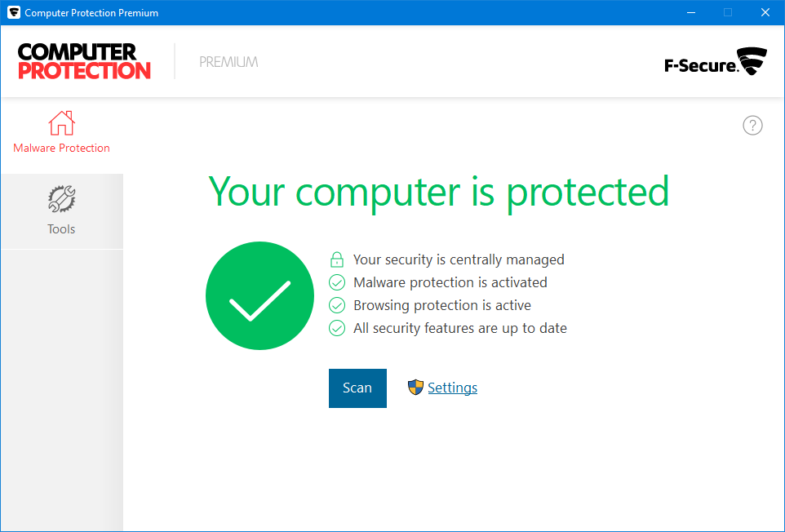Screen dimensions: 785x532
Task: Click the app icon in title bar
Action: click(13, 12)
